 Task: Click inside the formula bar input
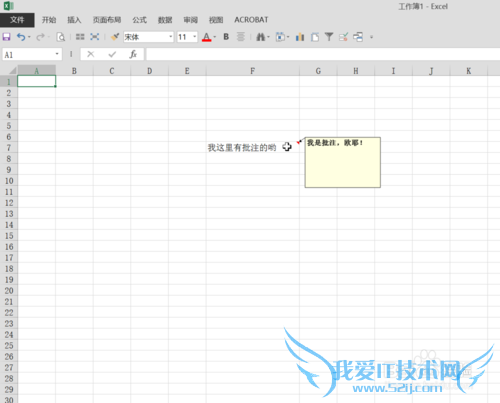pos(323,54)
